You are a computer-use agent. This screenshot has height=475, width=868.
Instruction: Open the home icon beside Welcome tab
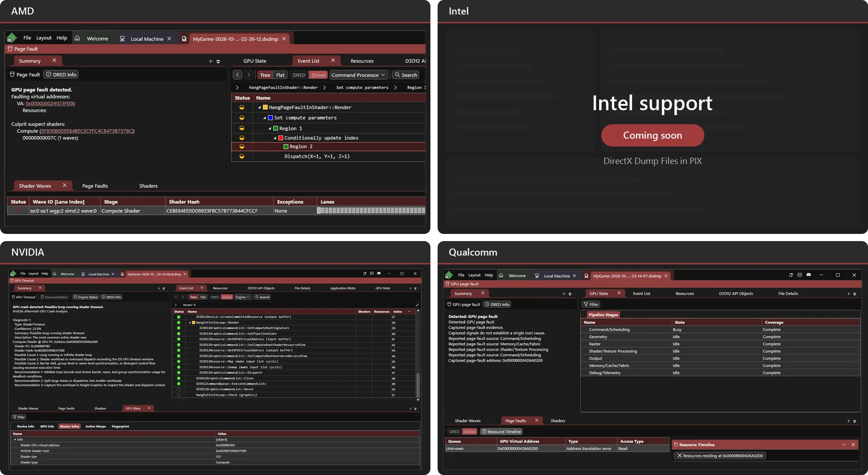[x=77, y=39]
